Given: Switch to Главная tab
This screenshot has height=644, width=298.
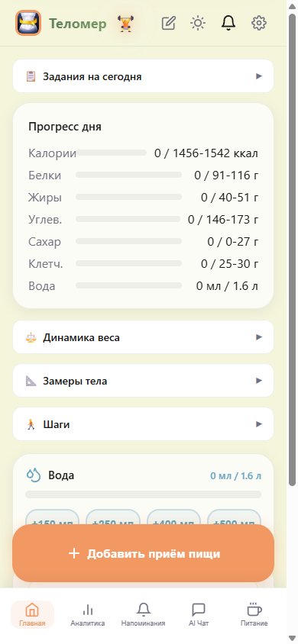Looking at the screenshot, I should pos(32,614).
